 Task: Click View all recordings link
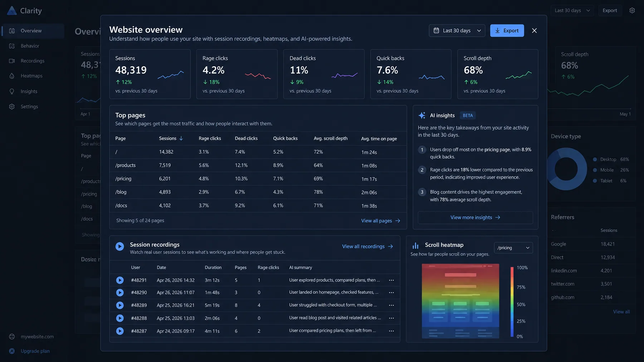367,246
